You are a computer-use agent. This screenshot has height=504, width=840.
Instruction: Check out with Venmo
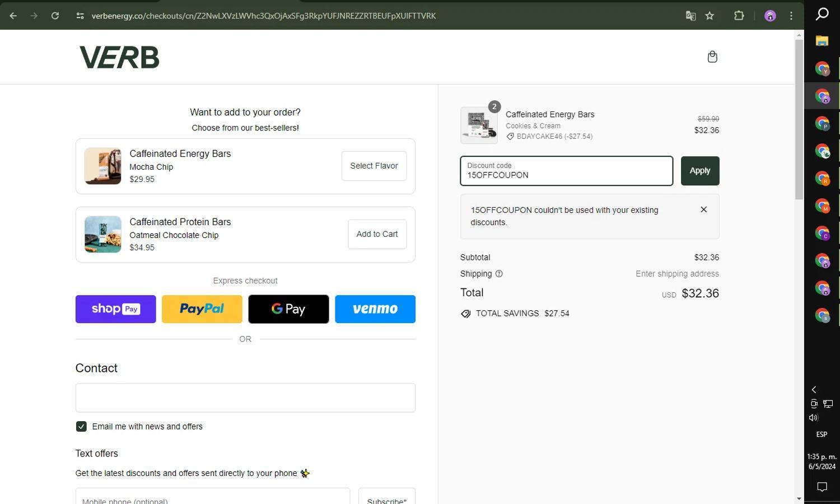tap(375, 309)
